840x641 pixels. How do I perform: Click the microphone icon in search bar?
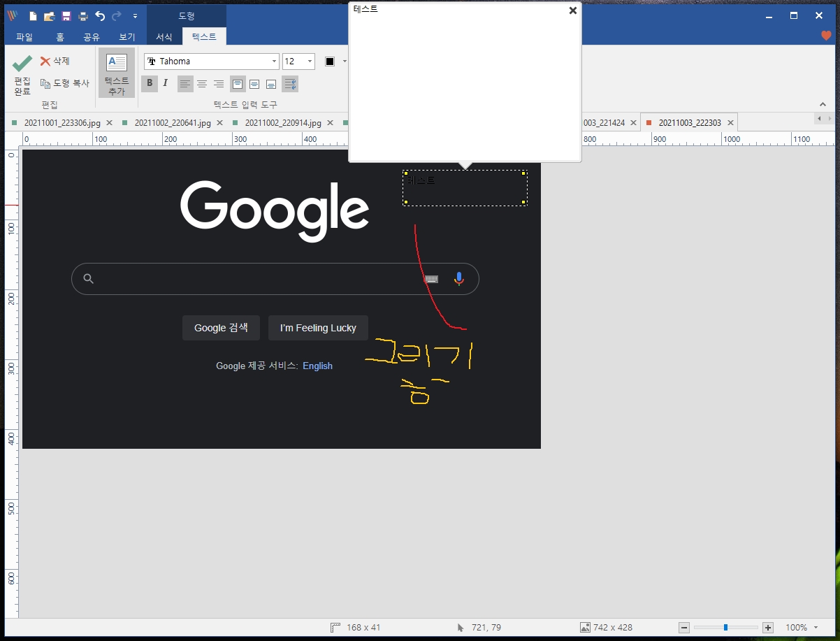click(459, 279)
